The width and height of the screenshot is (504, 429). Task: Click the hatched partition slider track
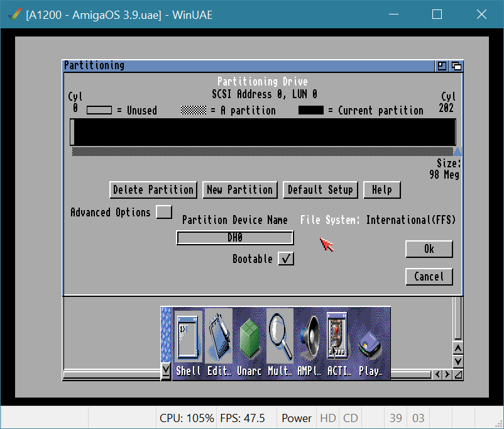click(262, 151)
